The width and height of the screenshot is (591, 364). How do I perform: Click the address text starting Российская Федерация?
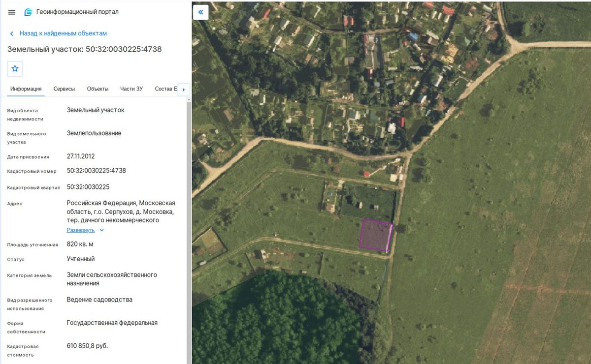click(121, 212)
